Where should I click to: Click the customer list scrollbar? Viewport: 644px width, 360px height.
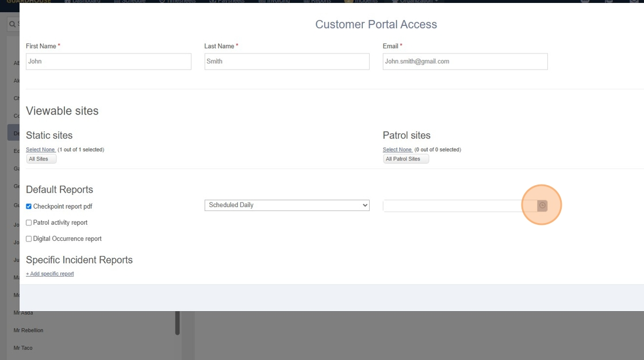(x=178, y=323)
